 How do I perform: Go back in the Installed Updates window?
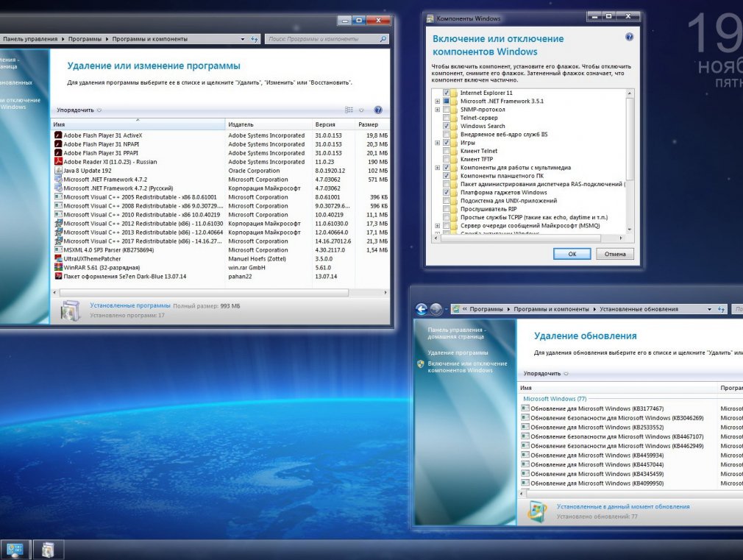(x=422, y=309)
